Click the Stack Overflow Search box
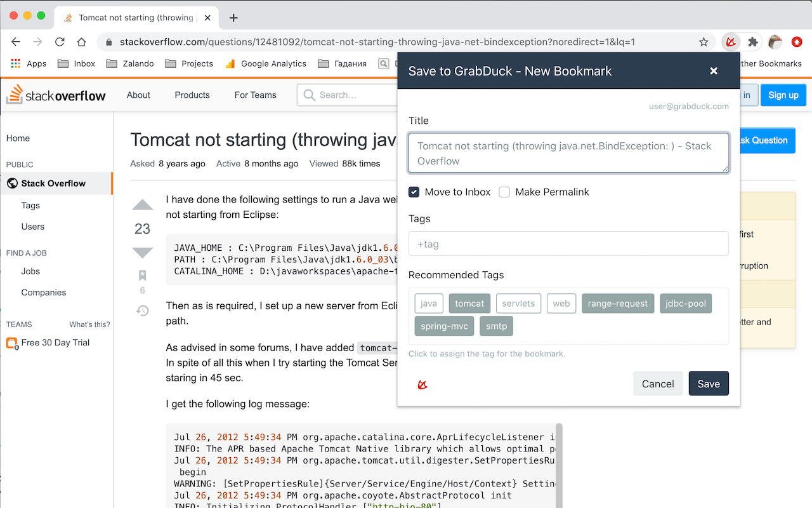The image size is (812, 508). [x=347, y=95]
